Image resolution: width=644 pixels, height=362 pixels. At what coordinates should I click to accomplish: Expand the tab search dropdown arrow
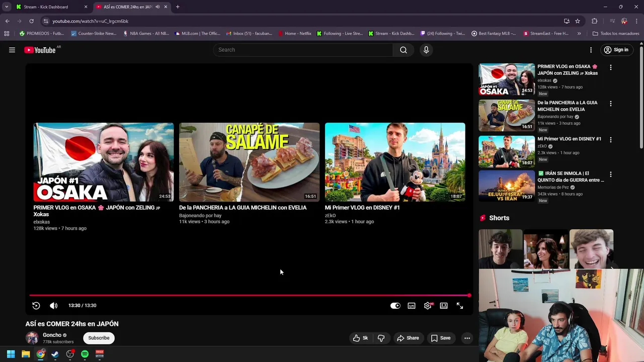7,7
